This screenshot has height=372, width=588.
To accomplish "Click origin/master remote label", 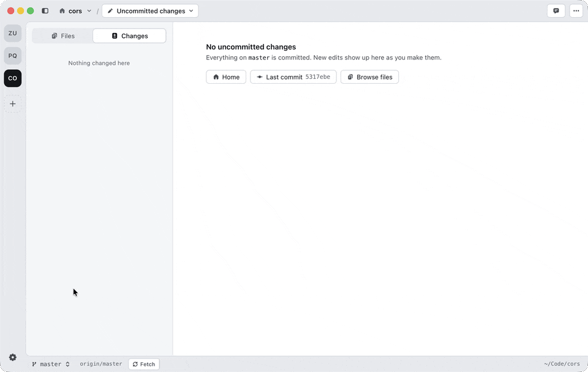I will coord(101,364).
